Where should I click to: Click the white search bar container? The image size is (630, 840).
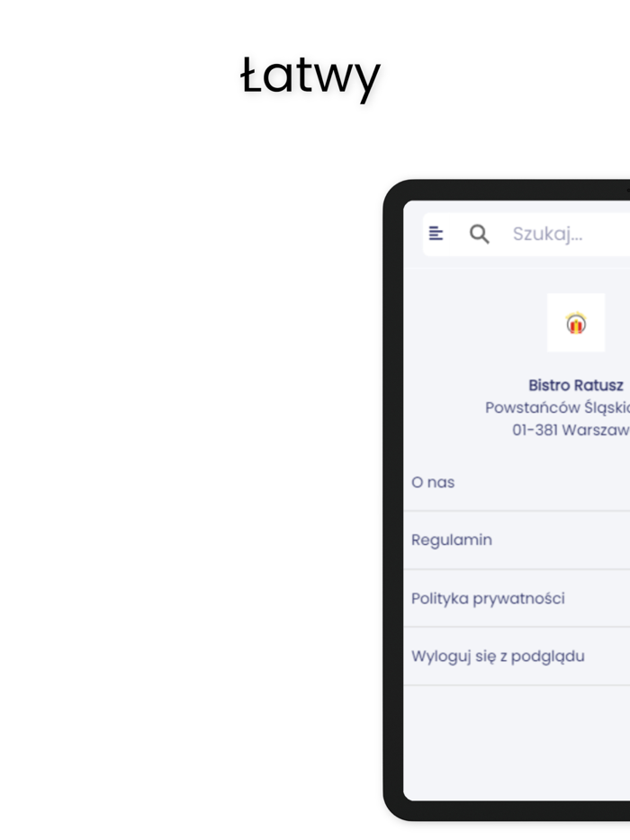click(x=526, y=234)
